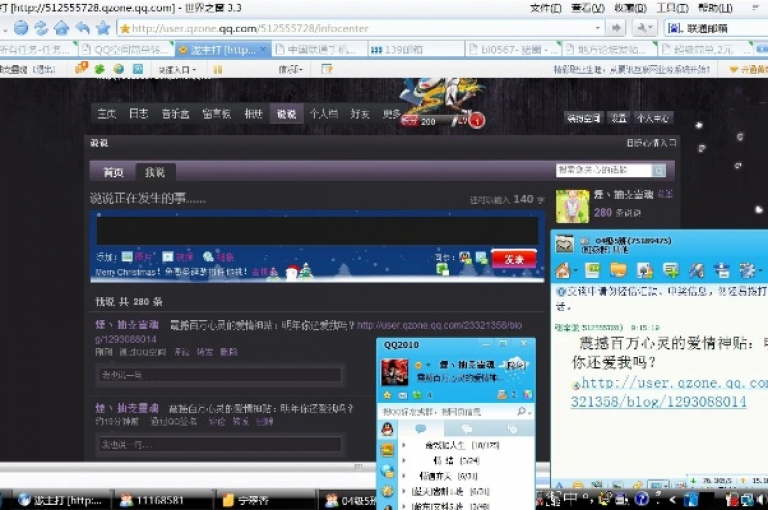Screen dimensions: 768x510
Task: Click the comment input under the first post
Action: tap(219, 375)
